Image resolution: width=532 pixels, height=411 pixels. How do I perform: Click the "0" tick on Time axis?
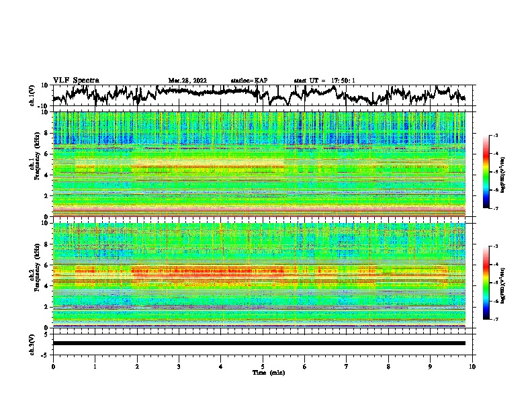(x=53, y=367)
